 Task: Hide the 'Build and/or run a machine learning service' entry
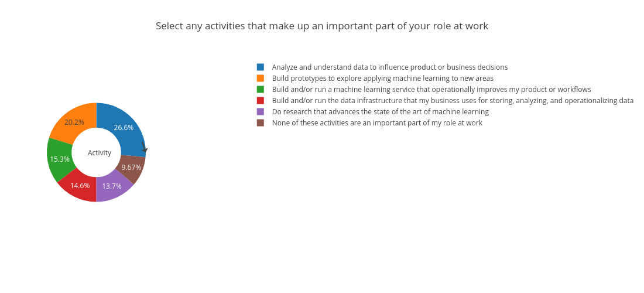pos(431,89)
